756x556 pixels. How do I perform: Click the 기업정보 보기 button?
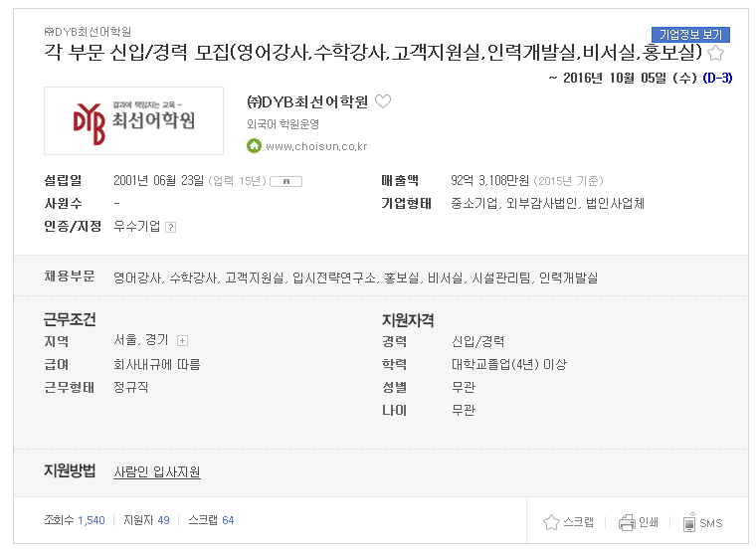(690, 34)
